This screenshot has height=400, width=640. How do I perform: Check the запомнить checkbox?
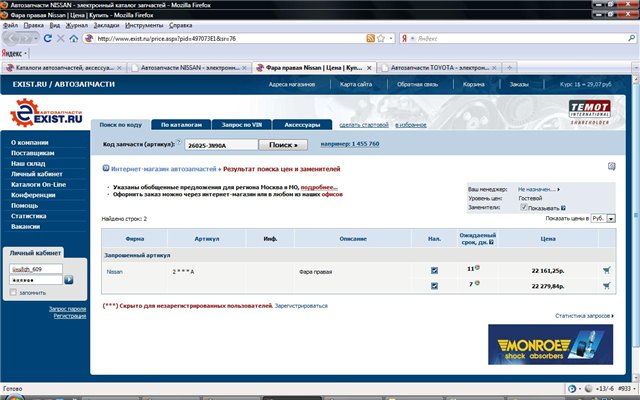click(x=13, y=292)
